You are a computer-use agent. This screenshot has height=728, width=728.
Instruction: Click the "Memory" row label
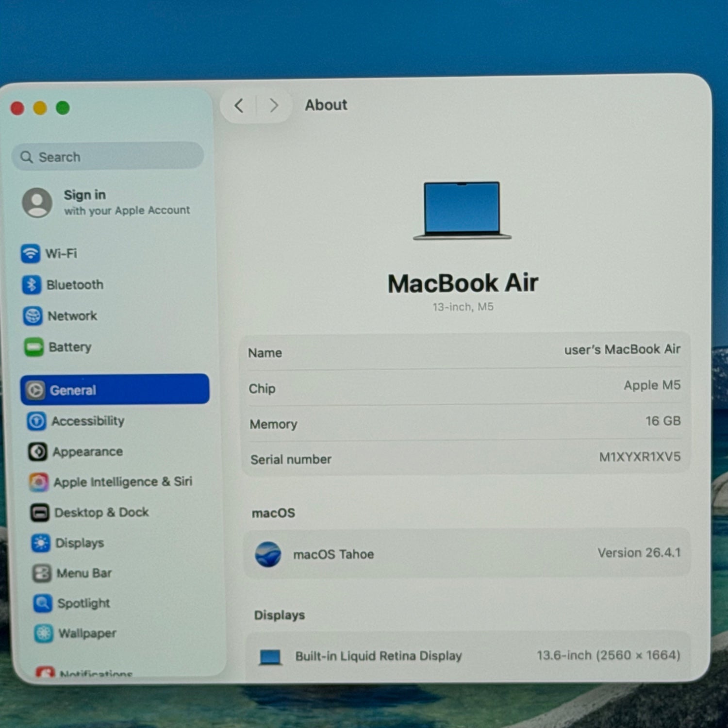tap(273, 424)
